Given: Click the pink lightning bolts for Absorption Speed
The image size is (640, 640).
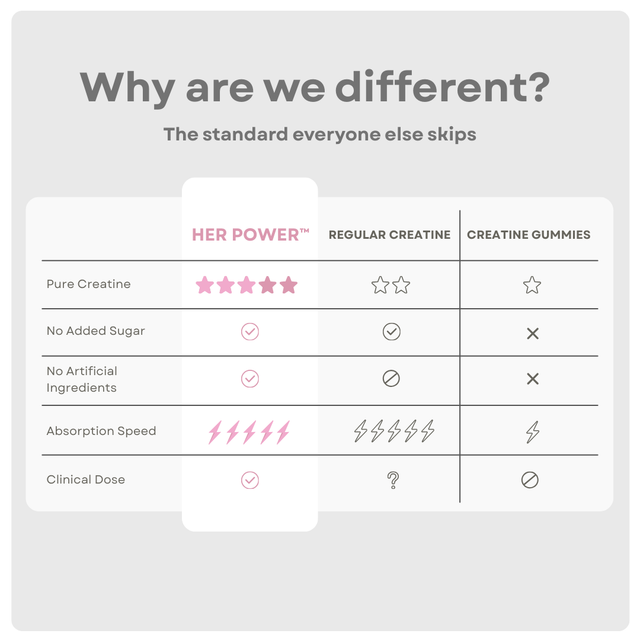Looking at the screenshot, I should click(249, 432).
